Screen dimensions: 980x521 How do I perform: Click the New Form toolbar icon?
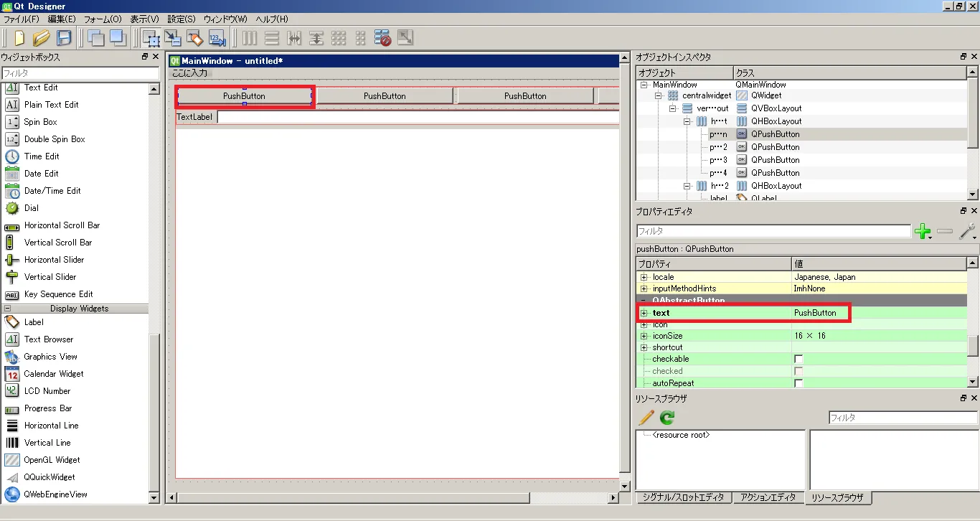[19, 38]
